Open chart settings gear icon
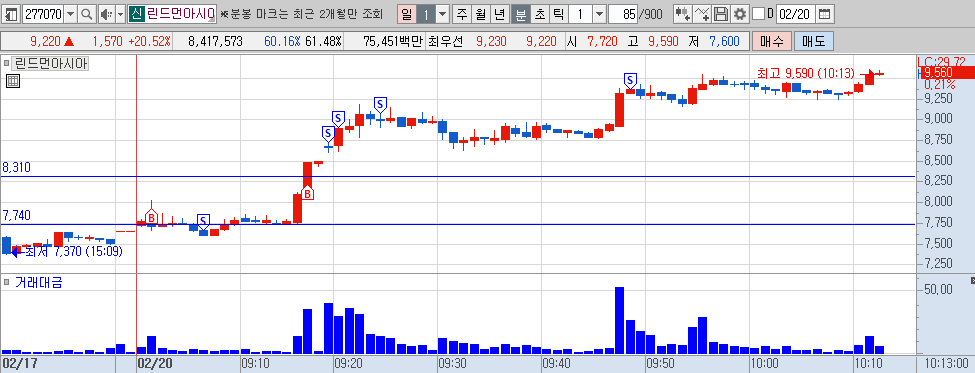Screen dimensions: 975x373 pos(739,13)
